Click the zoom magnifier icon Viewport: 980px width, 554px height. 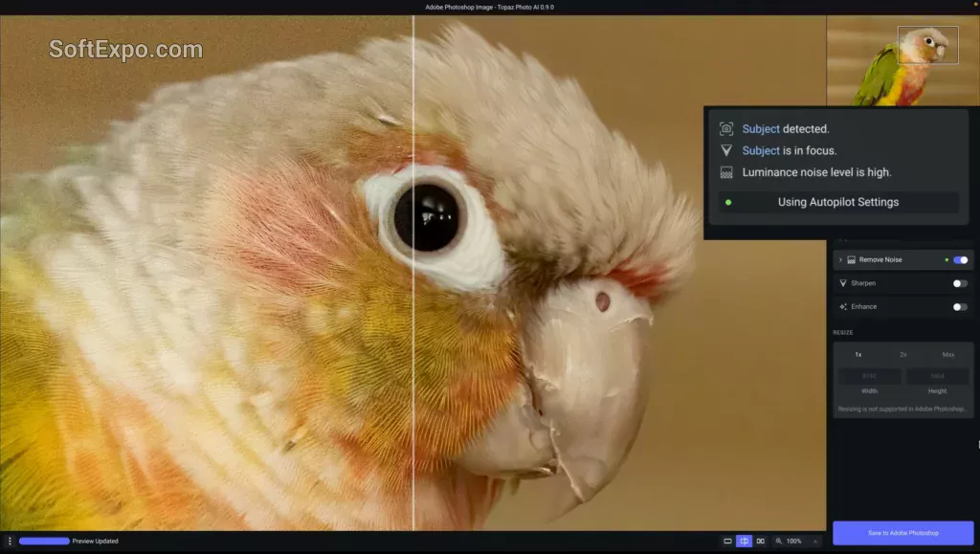(779, 542)
